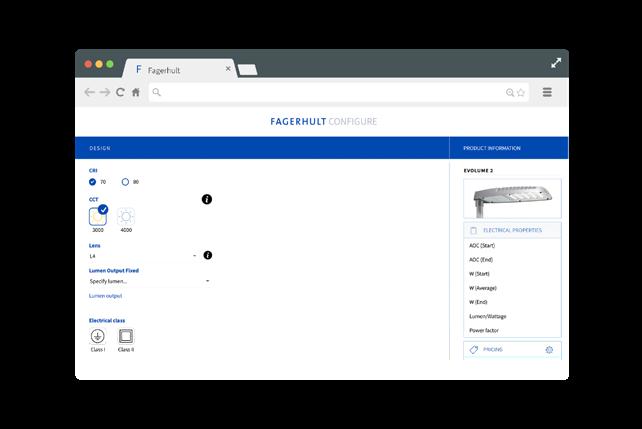This screenshot has height=429, width=642.
Task: Open a new browser tab
Action: pos(248,70)
